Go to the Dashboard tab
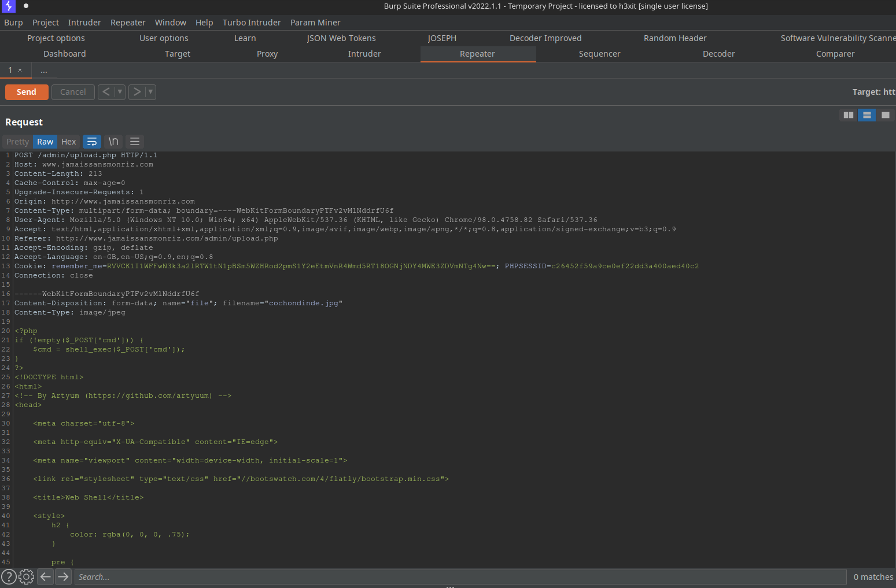This screenshot has height=588, width=896. click(65, 54)
